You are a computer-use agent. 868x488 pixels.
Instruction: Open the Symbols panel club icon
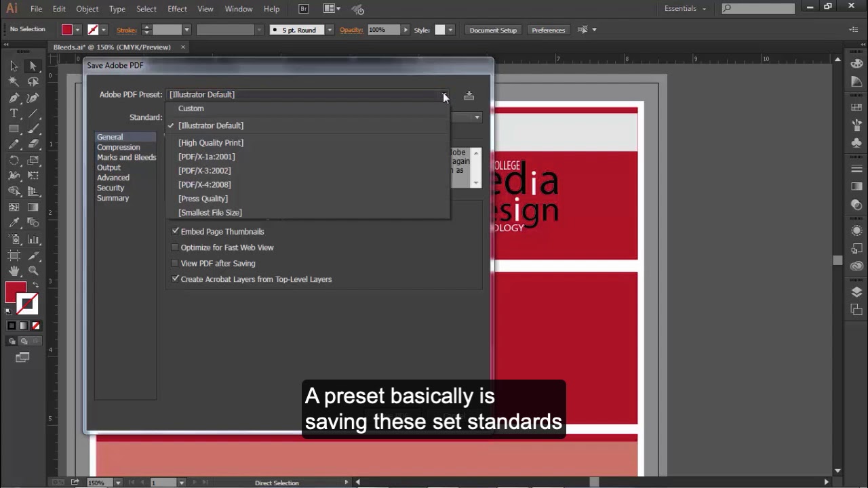[x=856, y=143]
